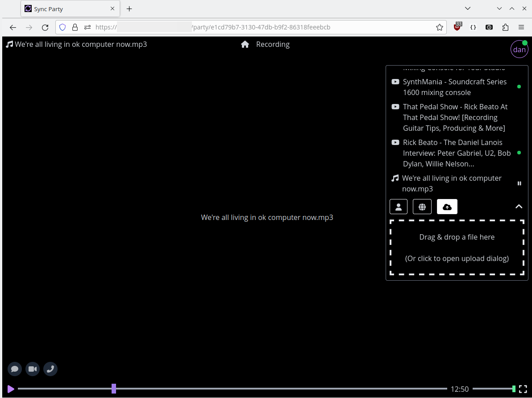Viewport: 532px width, 398px height.
Task: Click the pause indicator beside the mp3 playlist item
Action: click(x=519, y=183)
